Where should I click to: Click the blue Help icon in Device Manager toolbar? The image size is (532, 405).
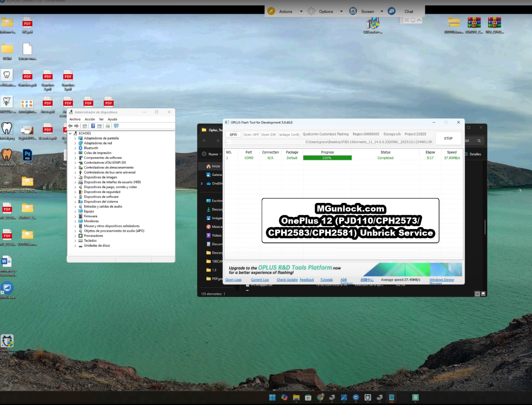coord(93,126)
